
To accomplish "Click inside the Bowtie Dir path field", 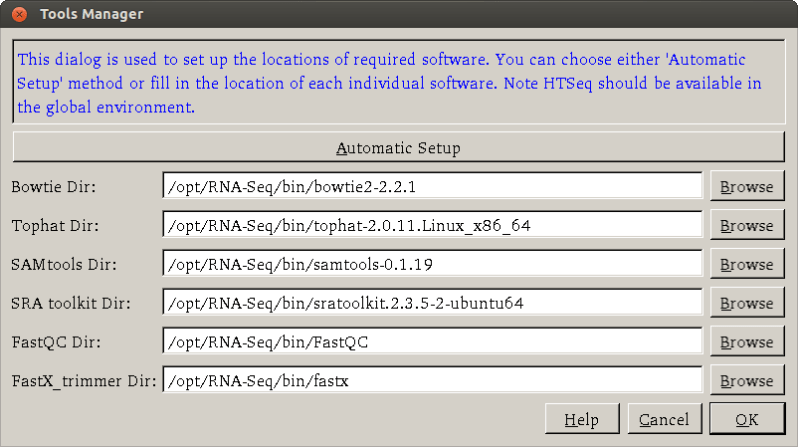I will [432, 186].
